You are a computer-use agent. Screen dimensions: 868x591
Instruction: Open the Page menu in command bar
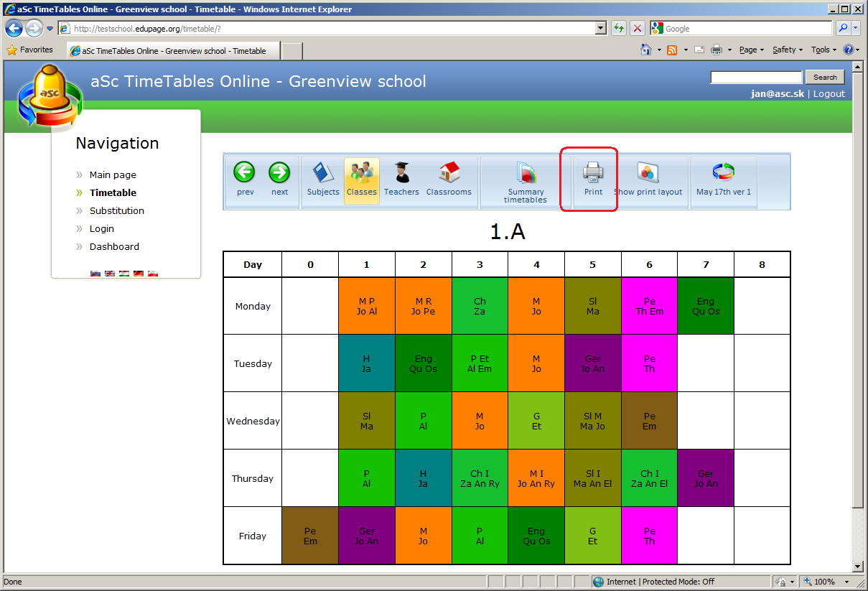(x=751, y=50)
